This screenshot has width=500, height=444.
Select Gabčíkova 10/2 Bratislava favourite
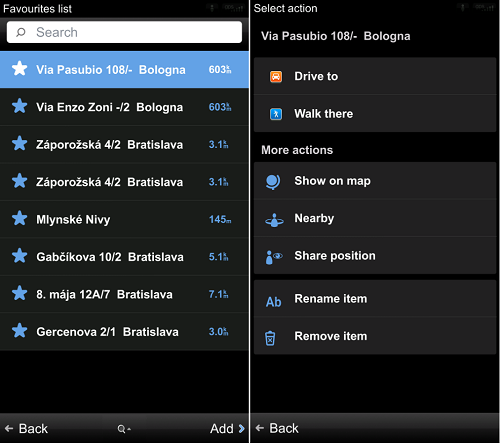click(124, 257)
